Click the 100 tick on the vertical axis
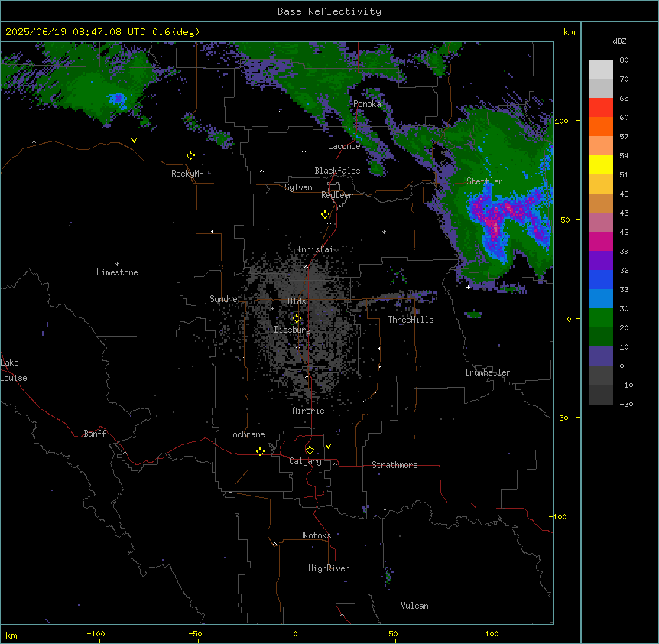 pyautogui.click(x=561, y=122)
